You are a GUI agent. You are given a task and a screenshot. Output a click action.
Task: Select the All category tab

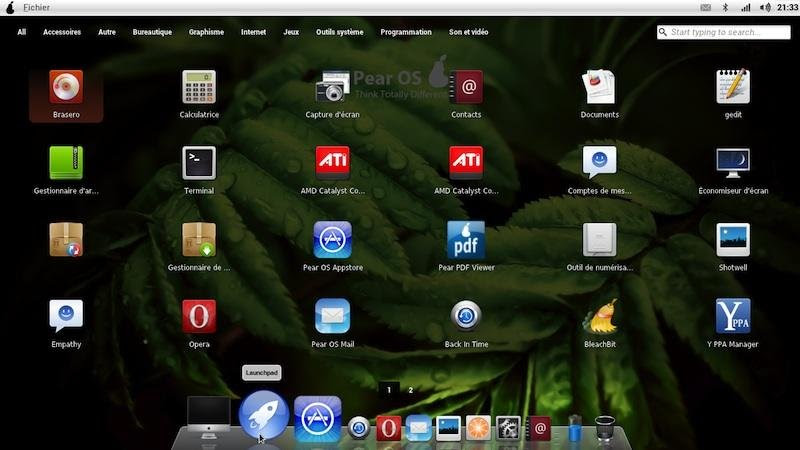(21, 32)
